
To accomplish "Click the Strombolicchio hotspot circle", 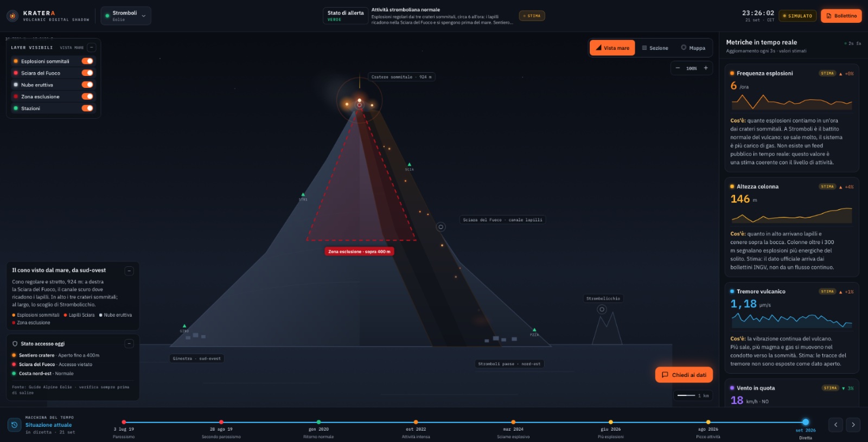I will pyautogui.click(x=602, y=309).
